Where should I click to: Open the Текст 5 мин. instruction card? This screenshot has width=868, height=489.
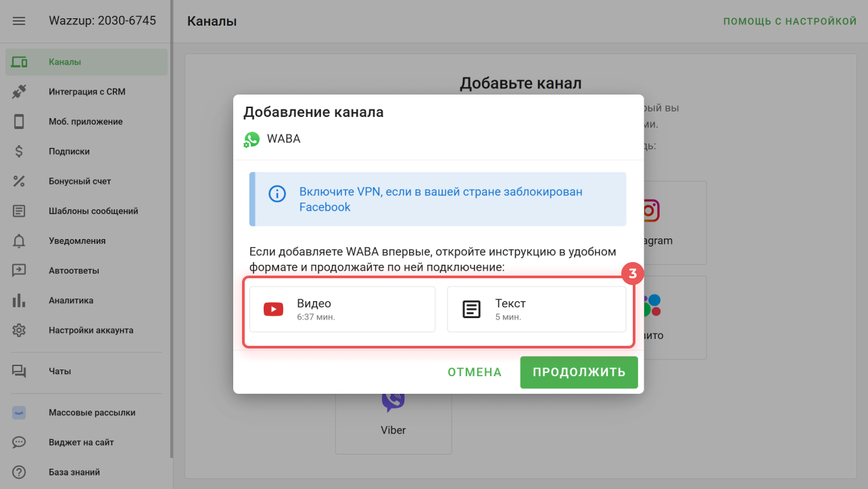(x=536, y=309)
